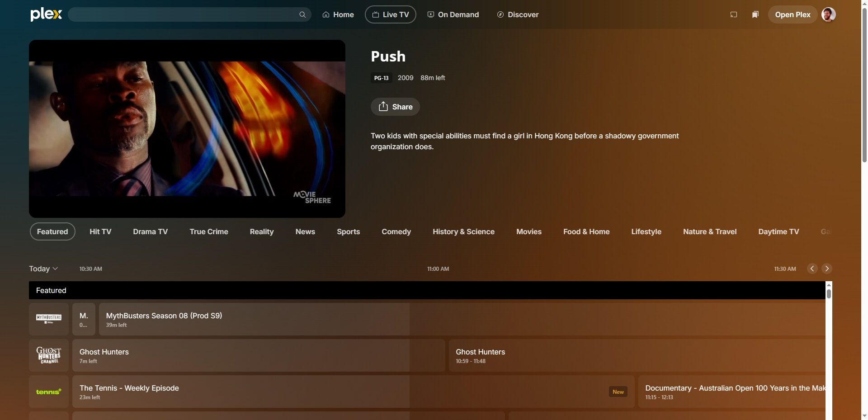The image size is (868, 420).
Task: Expand the Today day selector
Action: pyautogui.click(x=43, y=269)
